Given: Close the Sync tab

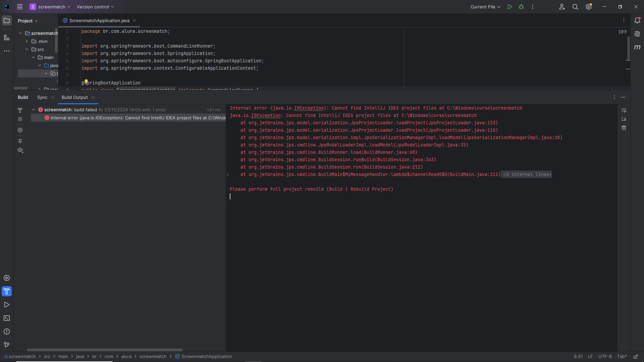Looking at the screenshot, I should coord(53,98).
